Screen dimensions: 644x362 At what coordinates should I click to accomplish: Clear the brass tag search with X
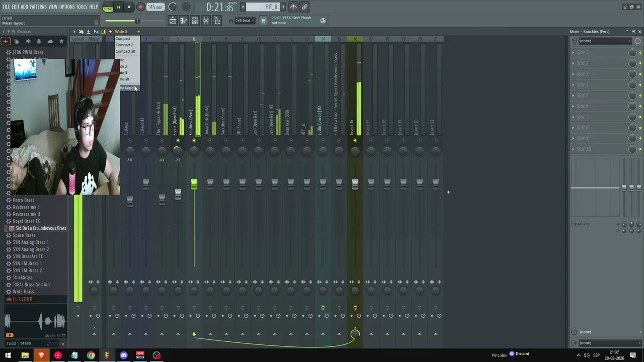[x=63, y=344]
